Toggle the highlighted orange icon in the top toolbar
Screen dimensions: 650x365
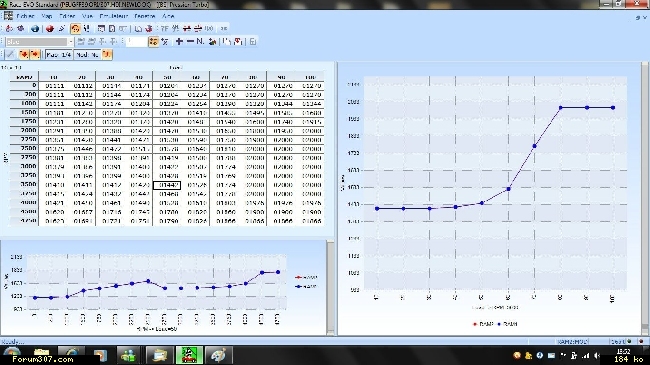(x=75, y=29)
